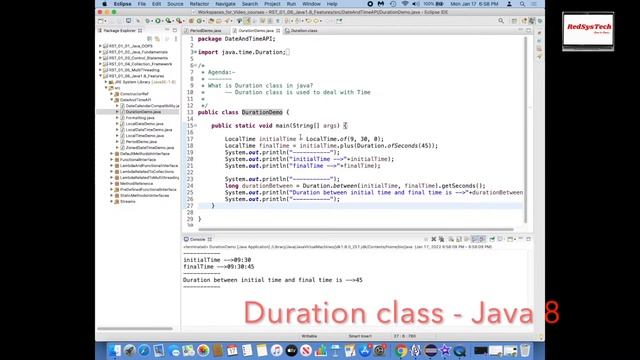Minimize the Console view
Screen dimensions: 640x360
coord(521,239)
